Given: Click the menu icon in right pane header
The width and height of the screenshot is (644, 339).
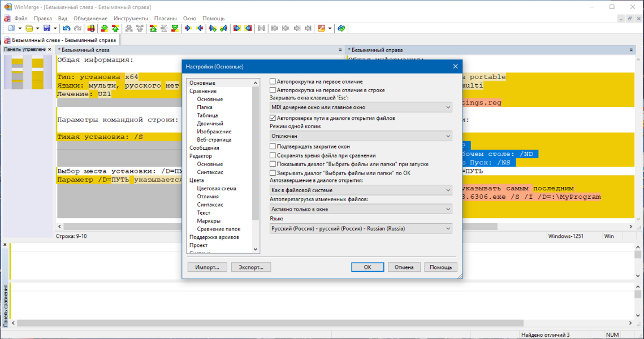Looking at the screenshot, I should [x=631, y=50].
